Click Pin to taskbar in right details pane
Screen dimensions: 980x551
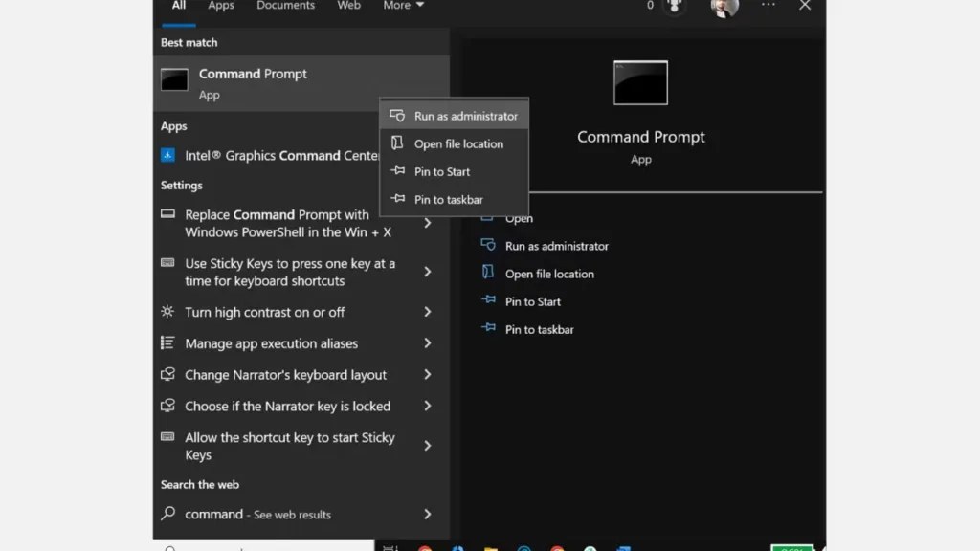pos(539,329)
